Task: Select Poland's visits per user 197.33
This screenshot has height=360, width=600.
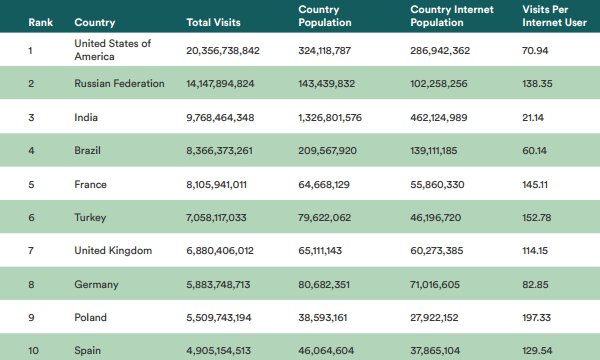Action: click(536, 318)
